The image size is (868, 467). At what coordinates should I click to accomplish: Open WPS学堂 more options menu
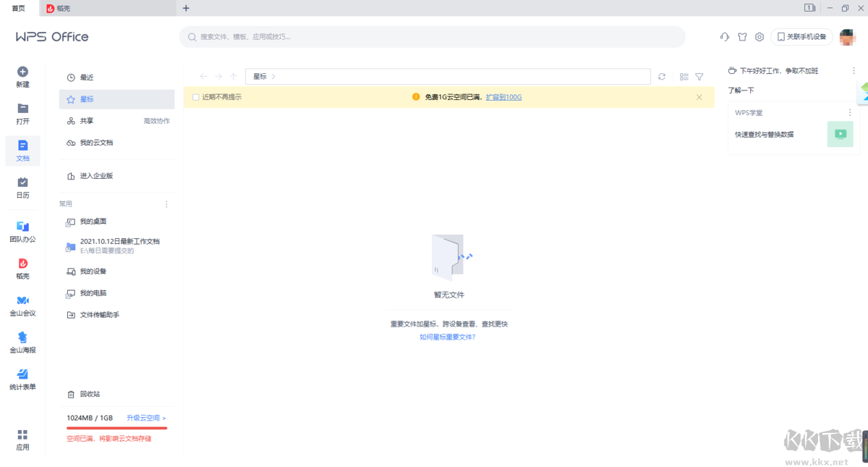point(849,112)
